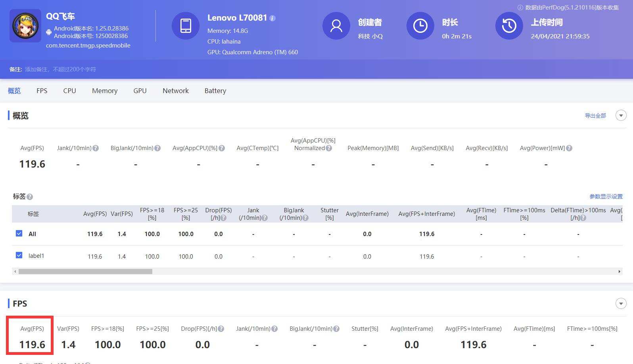This screenshot has width=633, height=364.
Task: Click help icon by BigJank(/10min) in FPS section
Action: coord(336,329)
